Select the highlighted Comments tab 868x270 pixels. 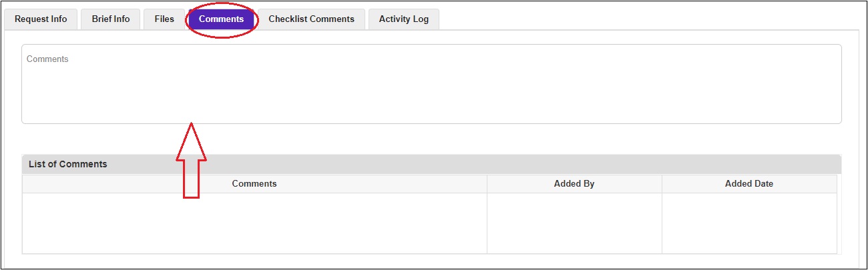coord(221,19)
